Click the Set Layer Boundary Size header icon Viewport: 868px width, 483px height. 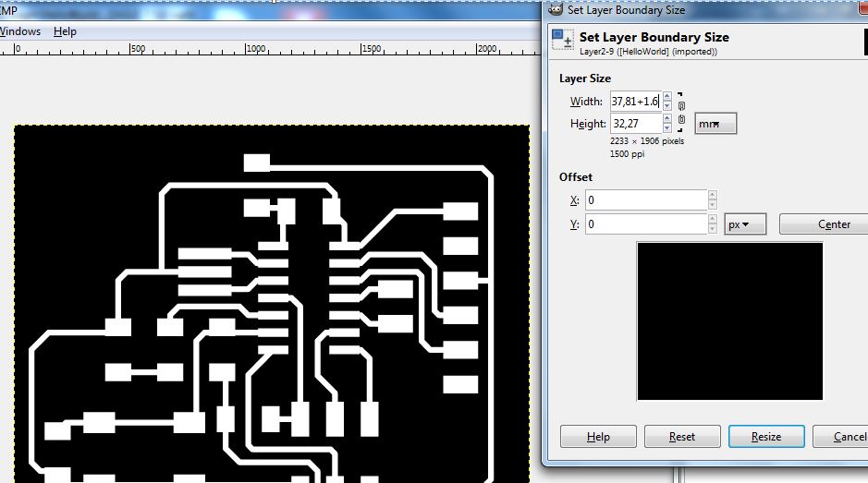click(x=563, y=40)
